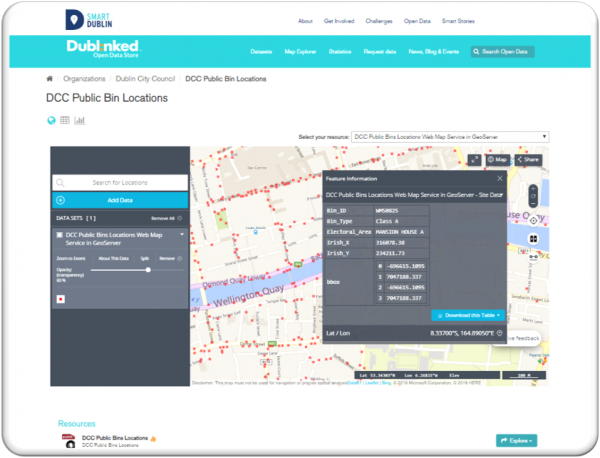Toggle the DCC Public Bins Locations layer checkbox
Viewport: 600px width, 458px height.
pos(59,235)
